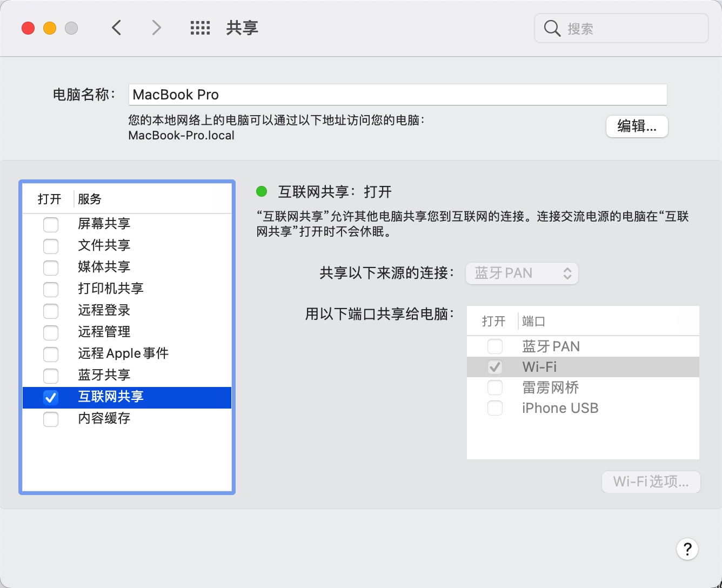This screenshot has width=722, height=588.
Task: Click the yellow minimize window button
Action: [x=50, y=28]
